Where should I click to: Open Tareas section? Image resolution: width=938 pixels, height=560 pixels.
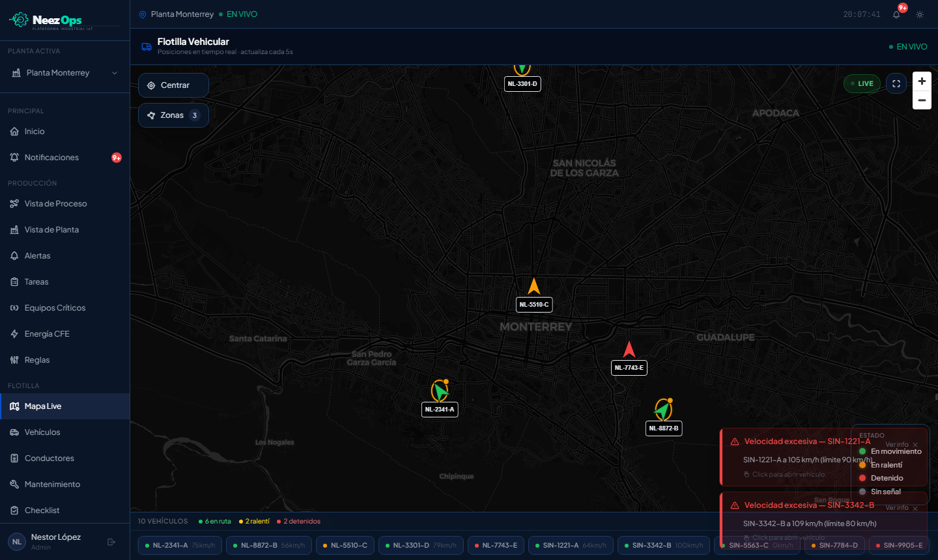64,282
